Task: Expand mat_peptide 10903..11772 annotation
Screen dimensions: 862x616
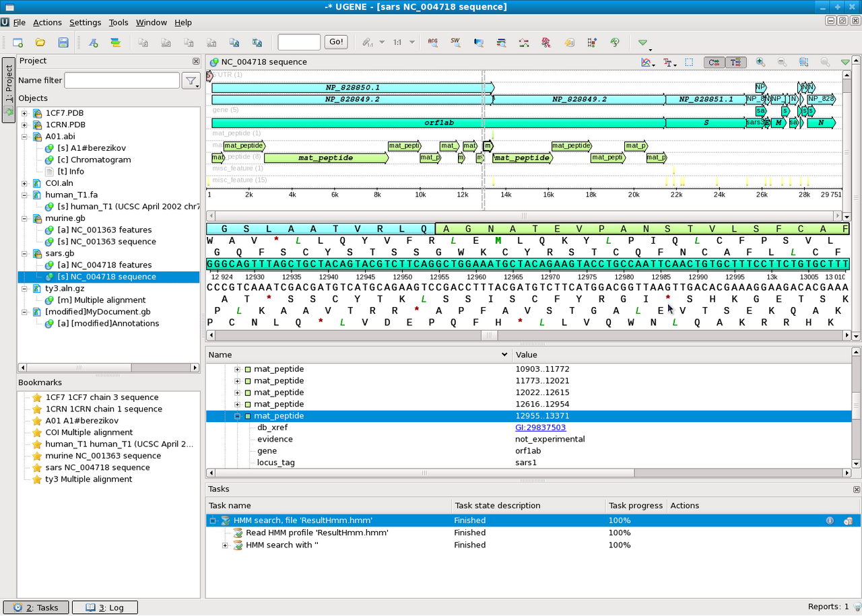Action: [237, 370]
